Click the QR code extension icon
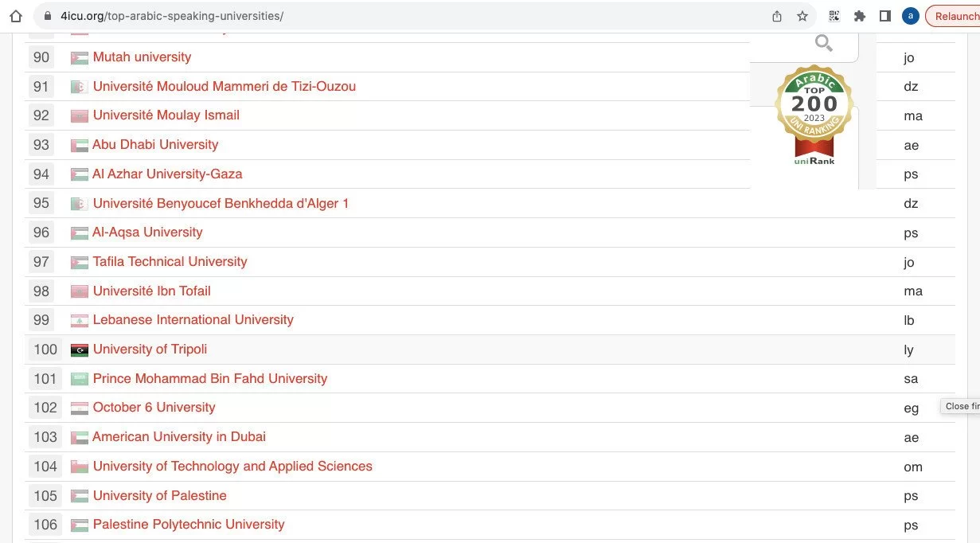This screenshot has height=543, width=980. tap(834, 16)
